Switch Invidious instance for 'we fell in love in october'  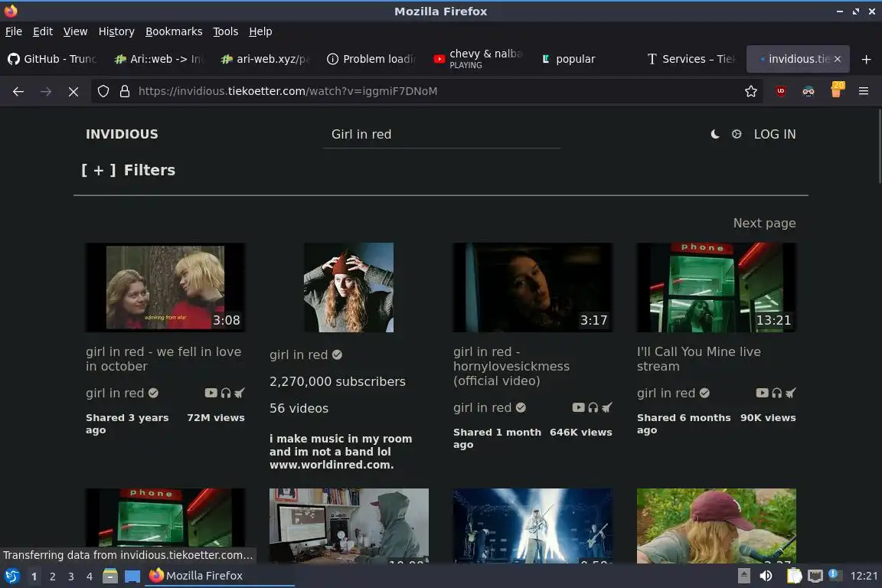(x=240, y=394)
